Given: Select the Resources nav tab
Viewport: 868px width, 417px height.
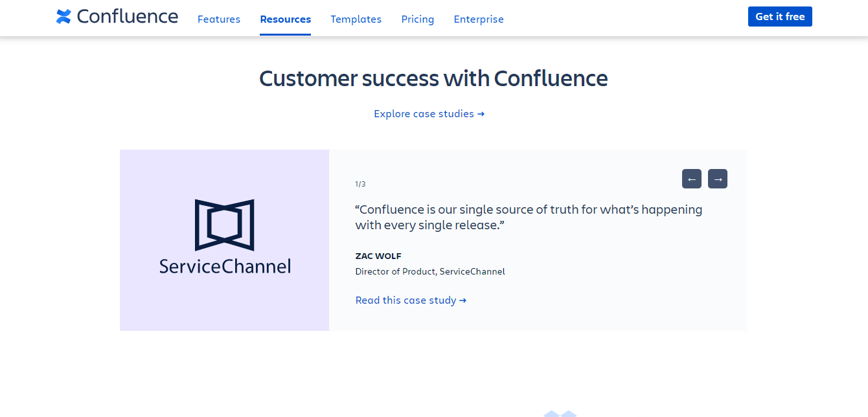Looking at the screenshot, I should tap(286, 19).
